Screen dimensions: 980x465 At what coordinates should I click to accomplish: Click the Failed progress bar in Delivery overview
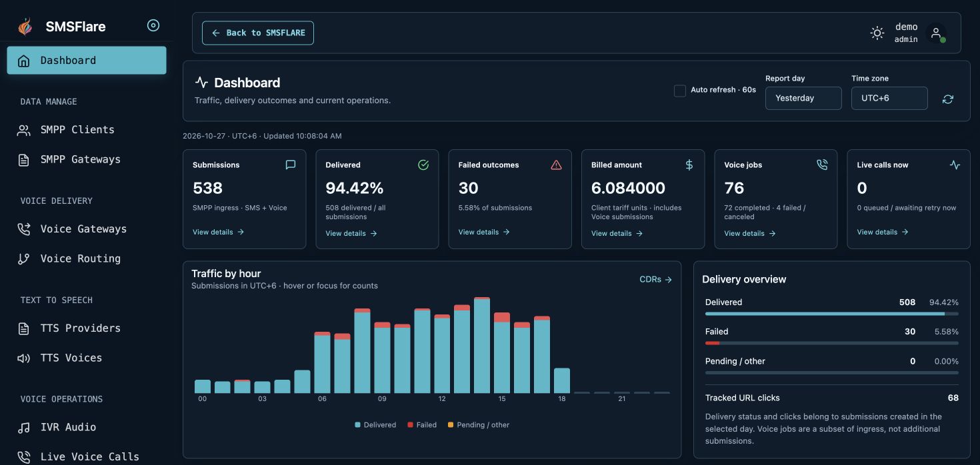832,343
